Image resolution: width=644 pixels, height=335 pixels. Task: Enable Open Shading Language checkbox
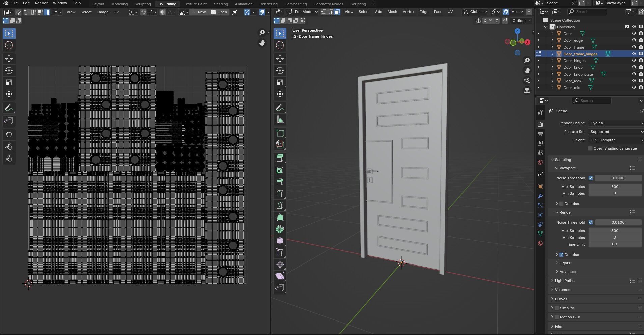click(590, 148)
